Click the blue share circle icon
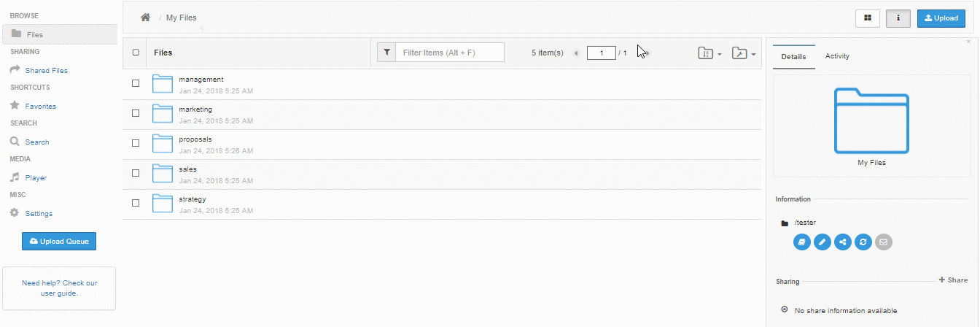The height and width of the screenshot is (327, 980). point(843,242)
